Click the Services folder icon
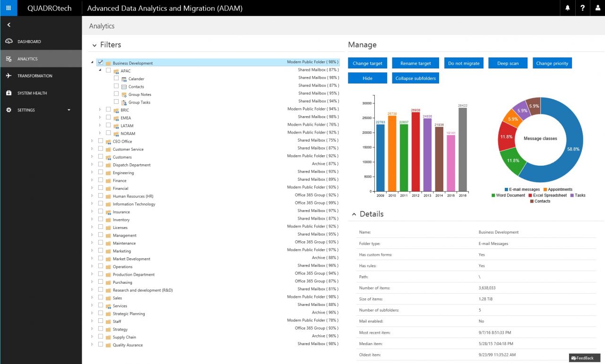 coord(108,306)
